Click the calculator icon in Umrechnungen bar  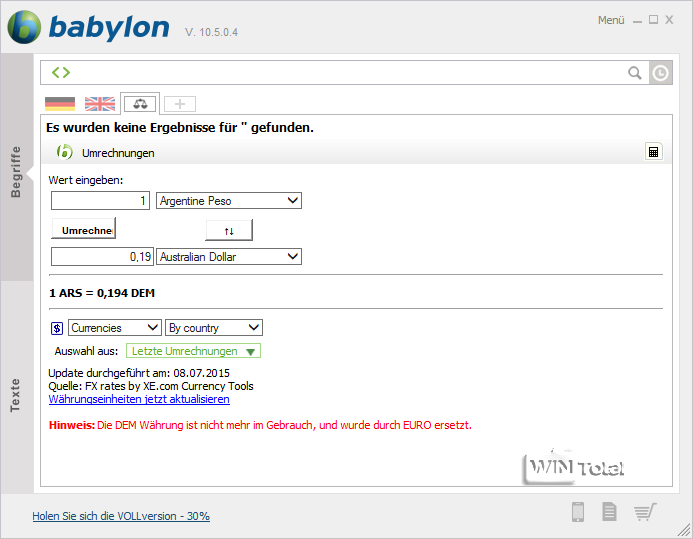pyautogui.click(x=654, y=152)
